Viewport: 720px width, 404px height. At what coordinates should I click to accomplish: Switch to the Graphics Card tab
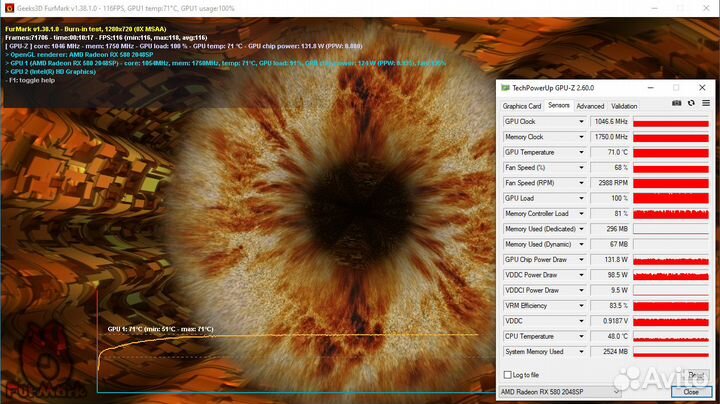(x=521, y=106)
